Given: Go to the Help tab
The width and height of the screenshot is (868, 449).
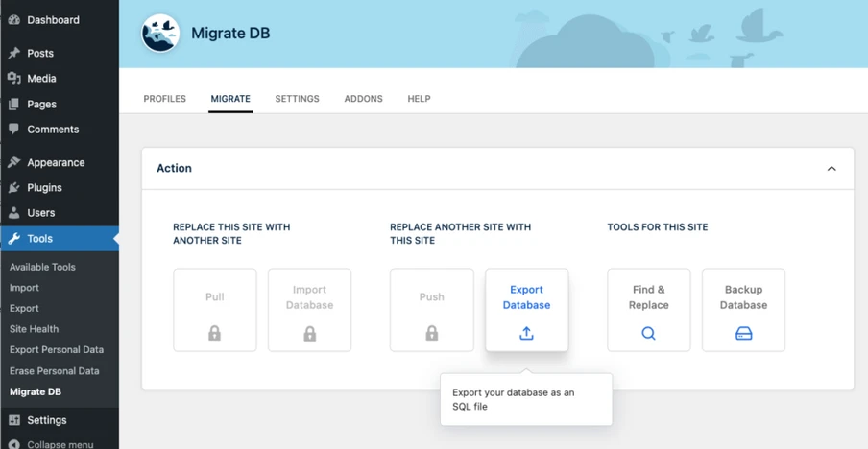Looking at the screenshot, I should click(x=419, y=99).
